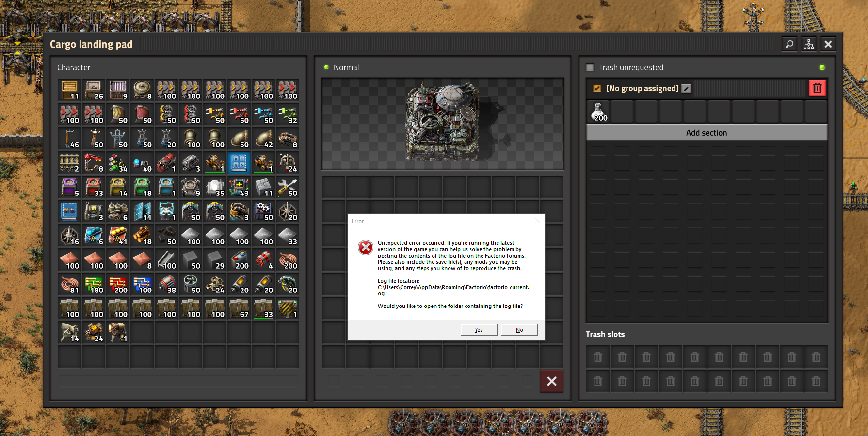The image size is (868, 436).
Task: Select the yellow inserter stack of 50
Action: click(x=215, y=114)
